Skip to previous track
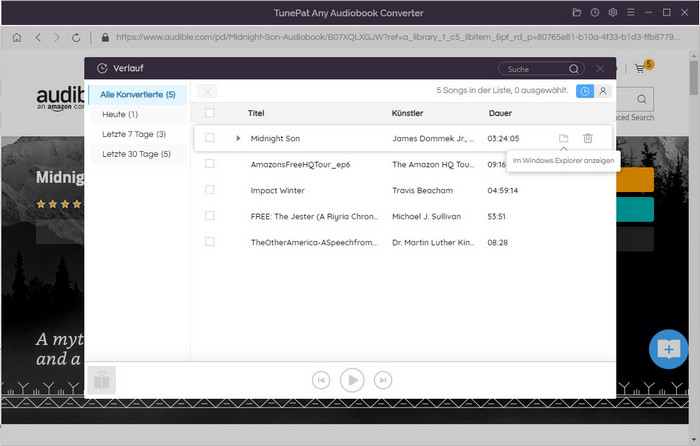Image resolution: width=700 pixels, height=446 pixels. (321, 380)
